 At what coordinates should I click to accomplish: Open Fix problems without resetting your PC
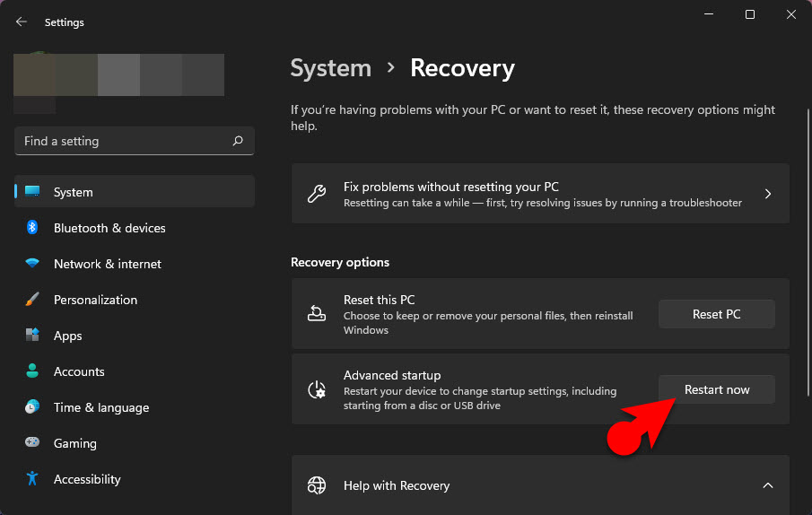[x=540, y=194]
